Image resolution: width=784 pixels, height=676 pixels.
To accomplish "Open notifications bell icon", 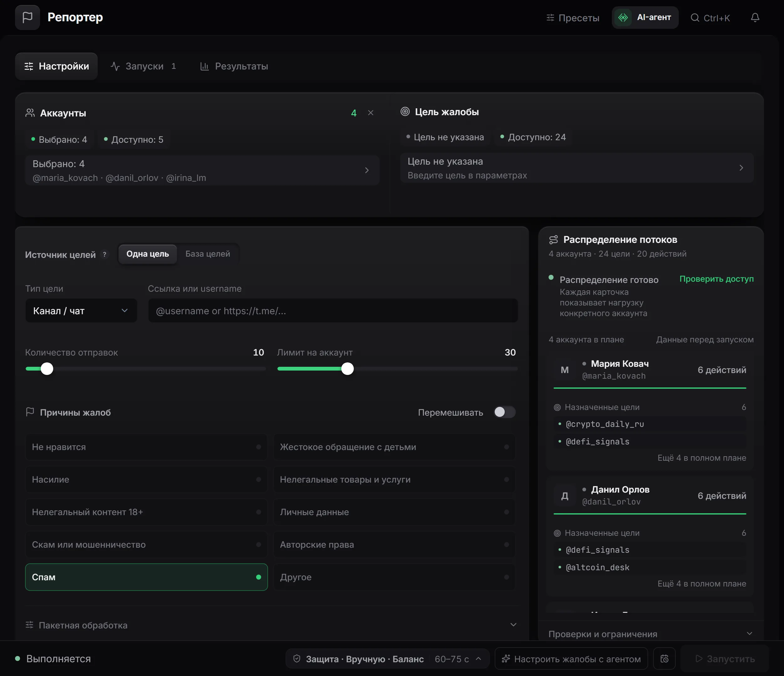I will coord(755,18).
